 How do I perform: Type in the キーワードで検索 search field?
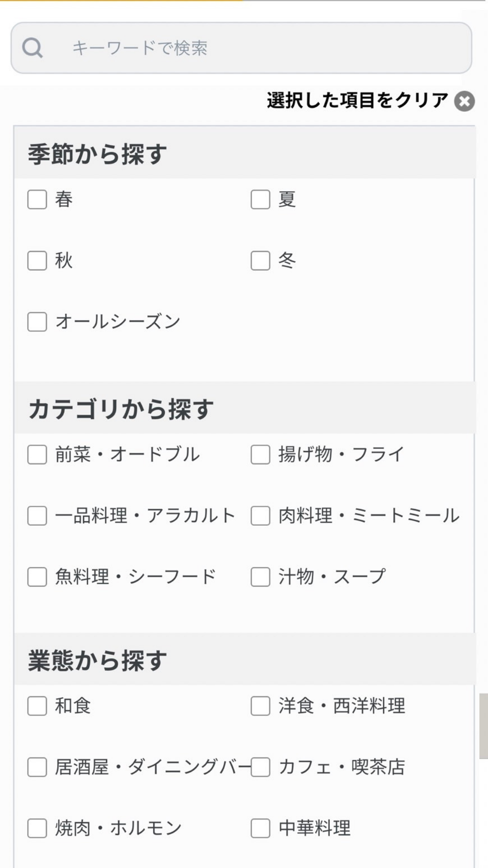253,48
